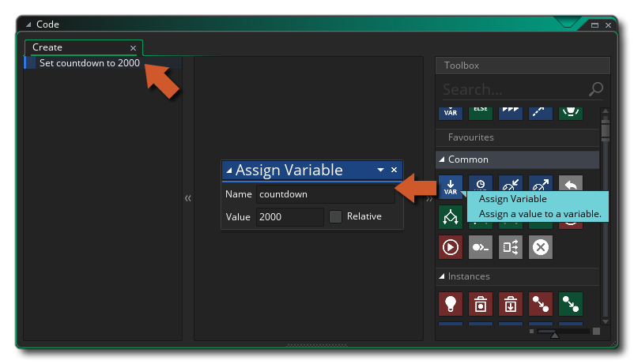Click the small square icon-size button
The image size is (634, 364).
(x=532, y=332)
